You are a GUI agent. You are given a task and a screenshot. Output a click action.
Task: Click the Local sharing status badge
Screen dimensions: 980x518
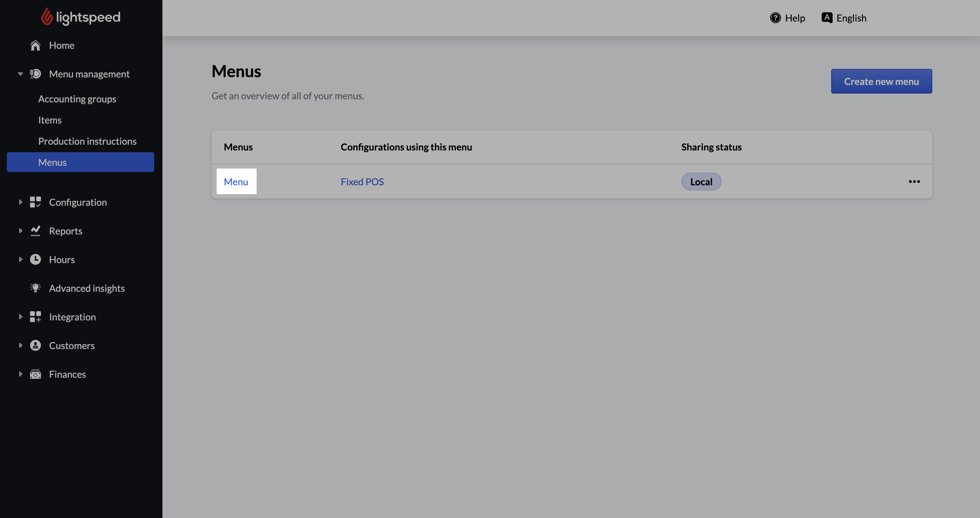pyautogui.click(x=701, y=182)
